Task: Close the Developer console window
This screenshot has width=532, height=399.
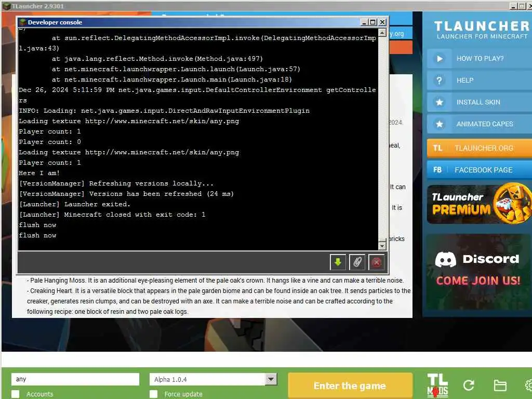Action: [382, 22]
